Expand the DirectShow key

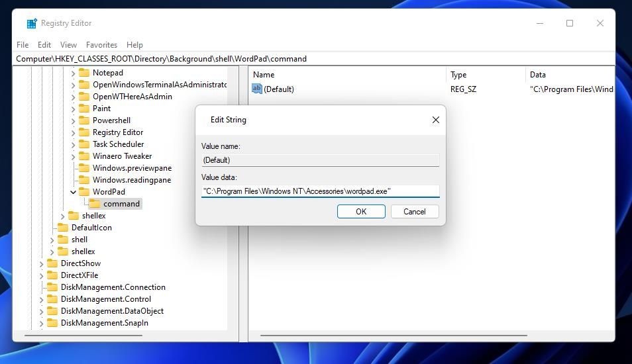click(41, 264)
